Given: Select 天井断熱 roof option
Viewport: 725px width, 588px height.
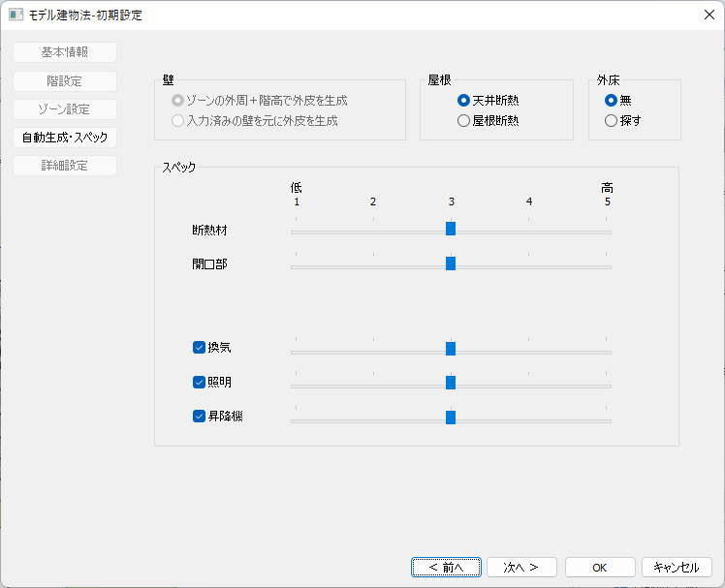Looking at the screenshot, I should tap(464, 100).
